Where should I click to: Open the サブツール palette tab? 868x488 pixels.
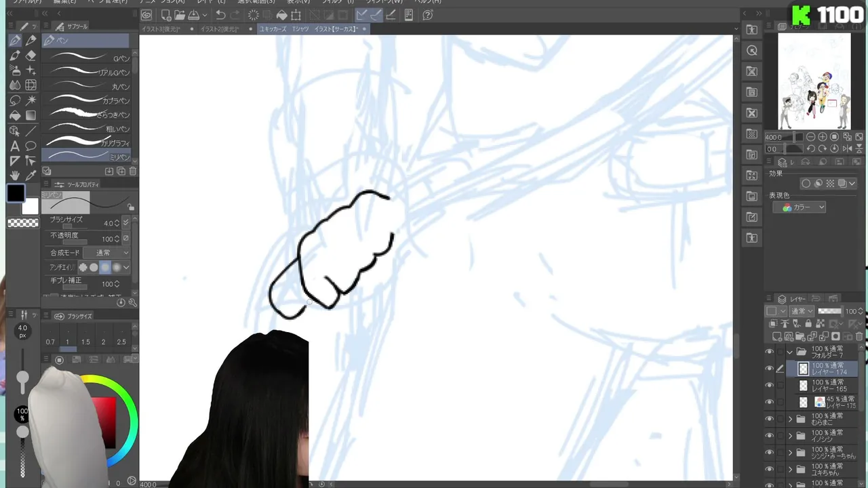(71, 26)
